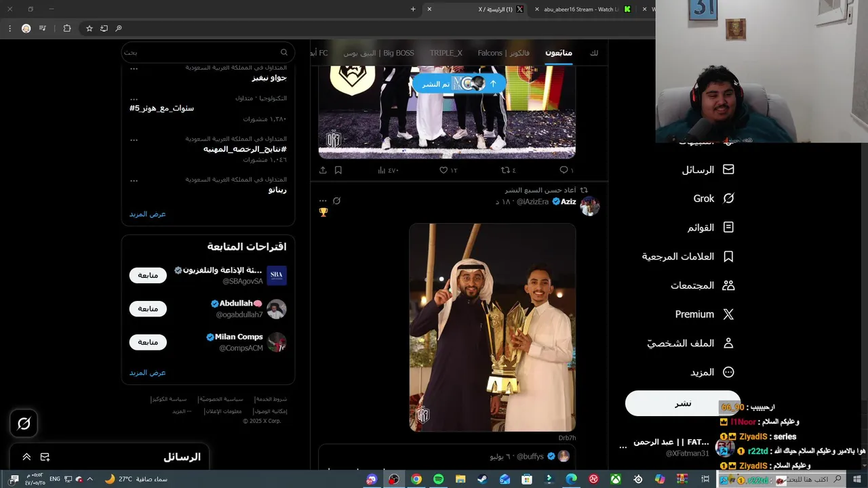Open Chrome three-dot menu
This screenshot has width=868, height=488.
pyautogui.click(x=9, y=28)
